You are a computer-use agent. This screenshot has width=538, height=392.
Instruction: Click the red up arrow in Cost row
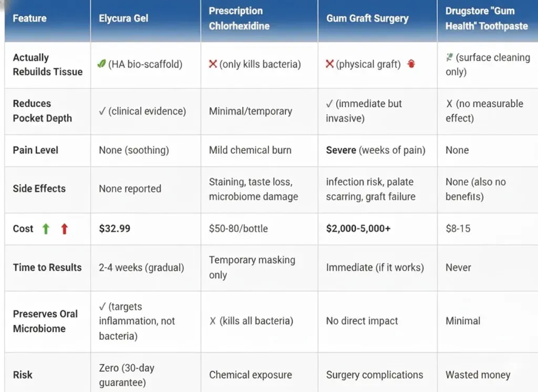coord(64,229)
